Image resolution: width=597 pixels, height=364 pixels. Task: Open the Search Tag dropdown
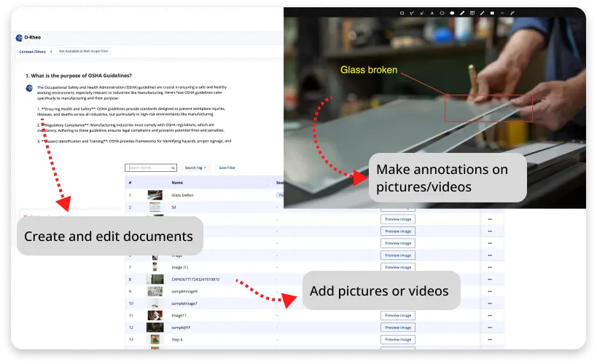[x=195, y=167]
